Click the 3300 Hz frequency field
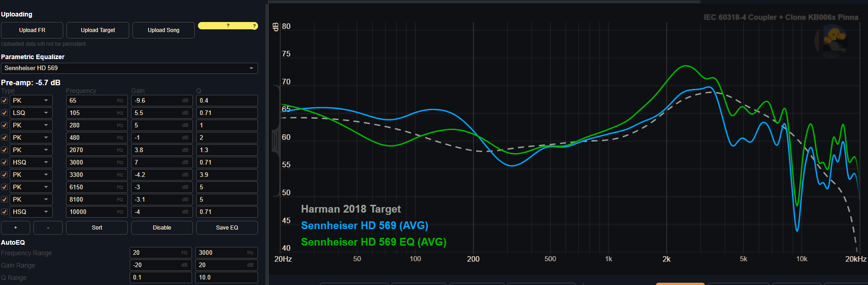 pyautogui.click(x=97, y=175)
